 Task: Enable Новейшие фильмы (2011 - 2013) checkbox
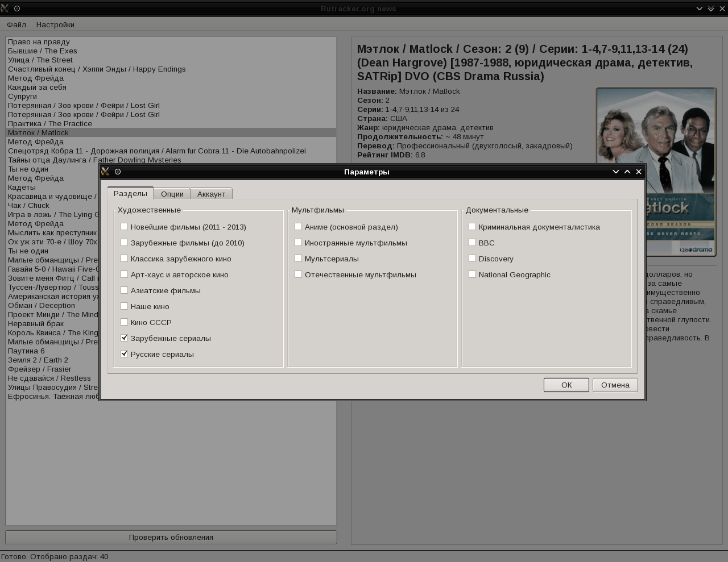tap(124, 226)
